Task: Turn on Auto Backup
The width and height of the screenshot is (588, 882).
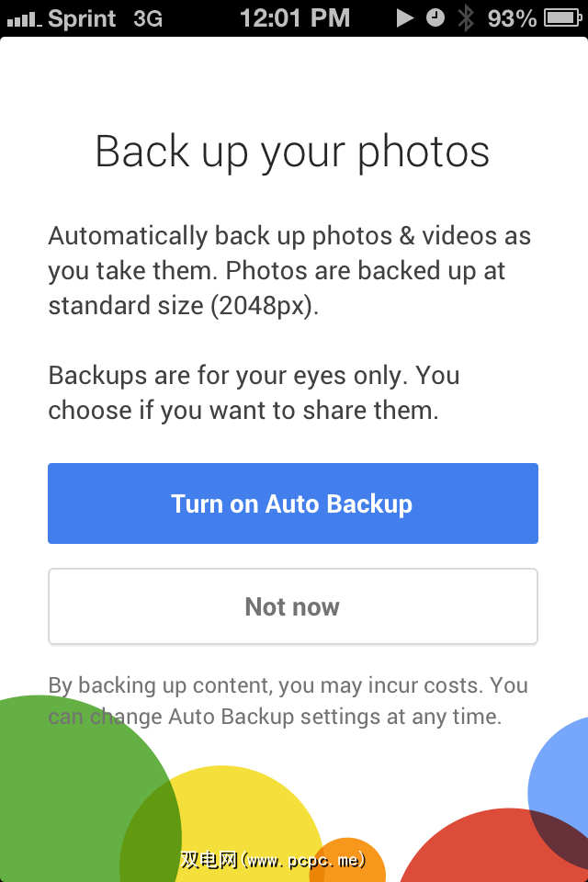Action: (x=292, y=503)
